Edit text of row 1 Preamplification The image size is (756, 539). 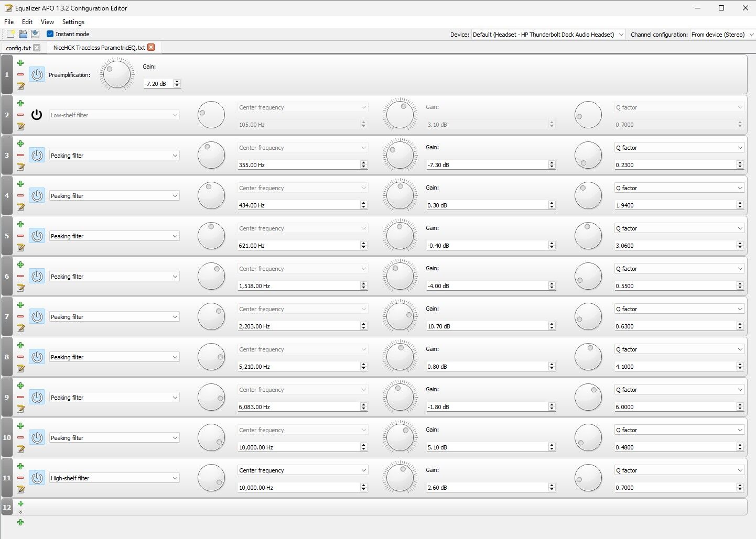pyautogui.click(x=20, y=86)
